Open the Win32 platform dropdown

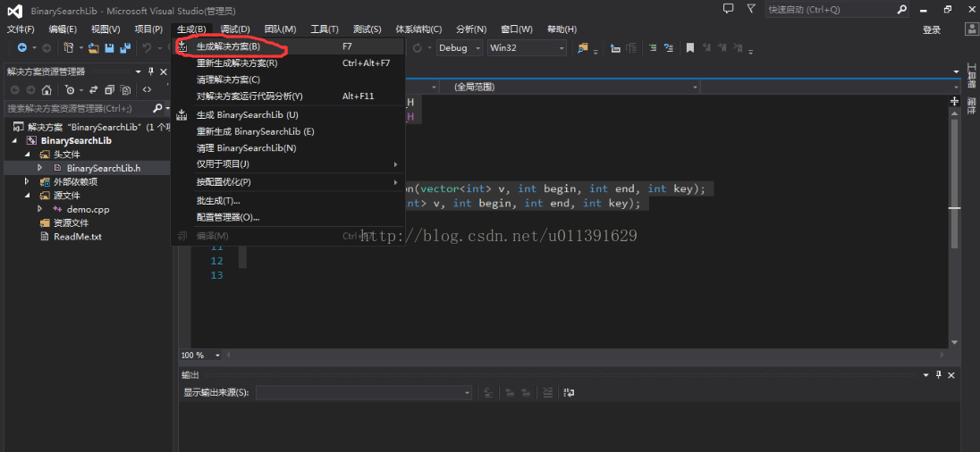[x=527, y=48]
